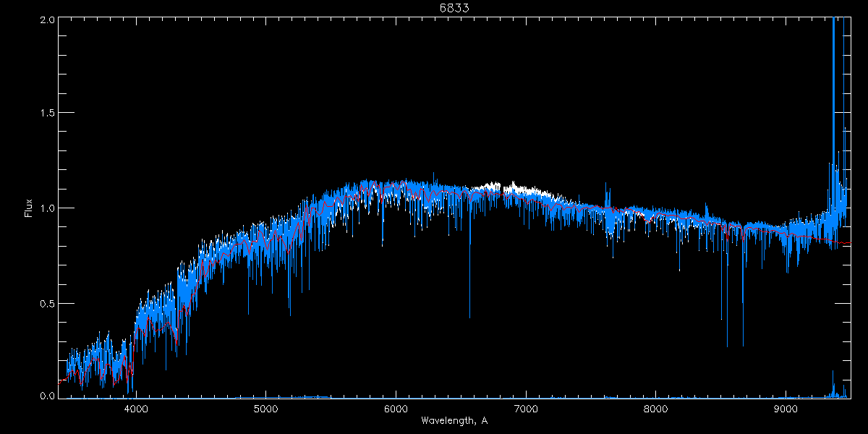Select the 5000 wavelength tick label
Viewport: 868px width, 434px height.
265,409
